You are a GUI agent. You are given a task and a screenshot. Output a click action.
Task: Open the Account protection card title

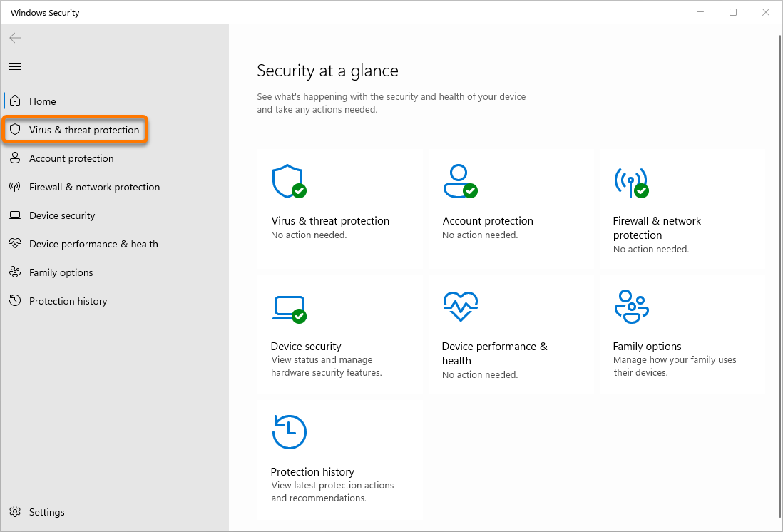pyautogui.click(x=487, y=221)
